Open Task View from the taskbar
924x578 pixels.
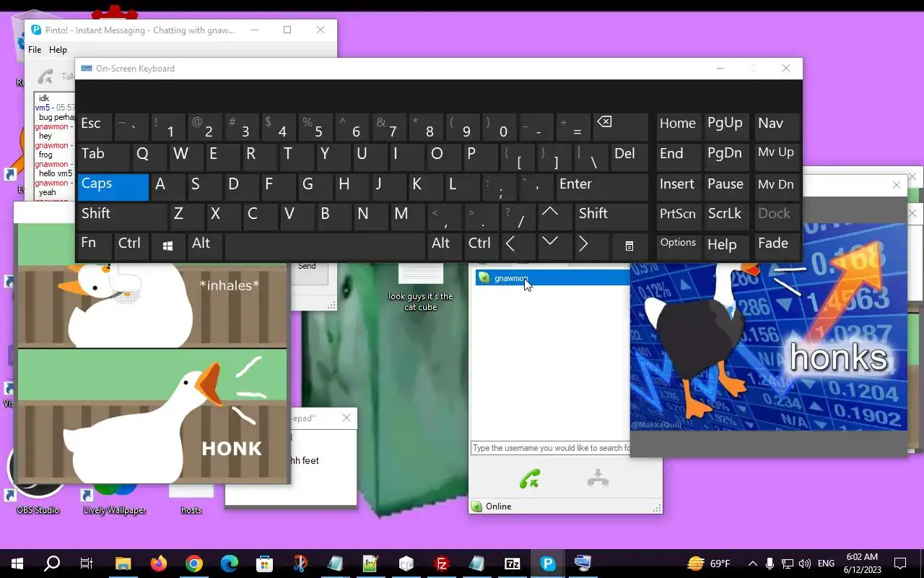coord(87,564)
